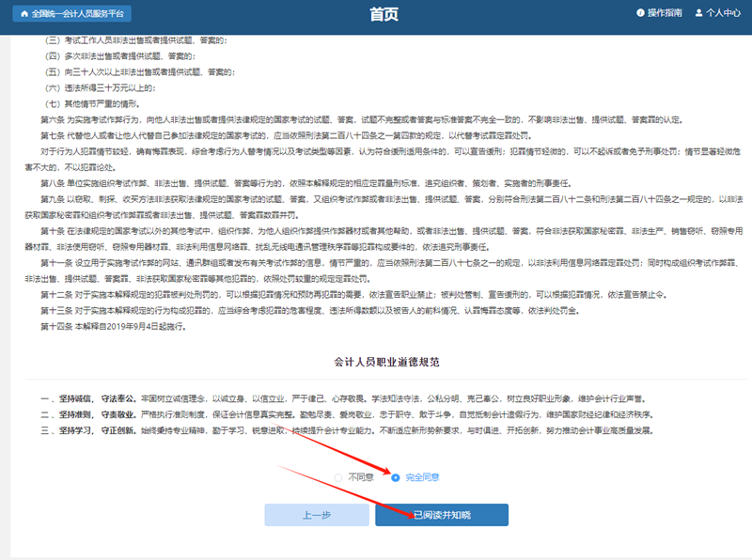Click the 上一步 button
Screen dimensions: 752x560
pos(317,515)
